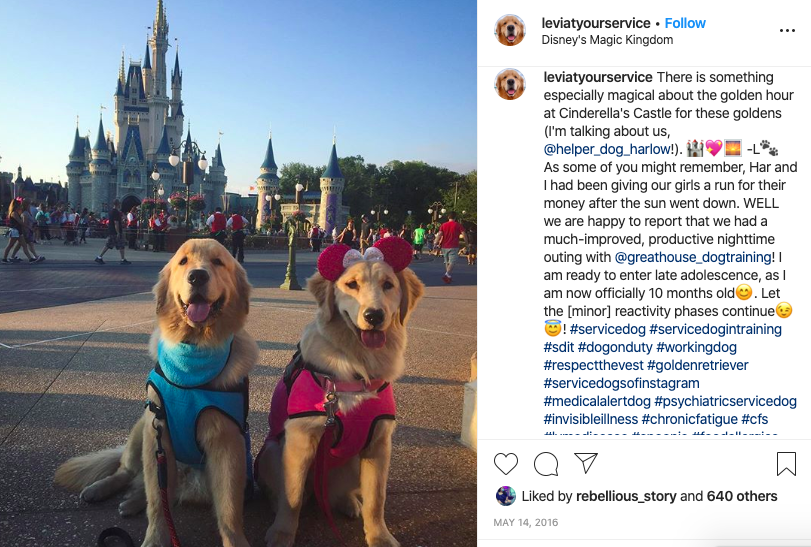Open the MAY 14, 2016 post timestamp
The height and width of the screenshot is (547, 811).
coord(525,522)
